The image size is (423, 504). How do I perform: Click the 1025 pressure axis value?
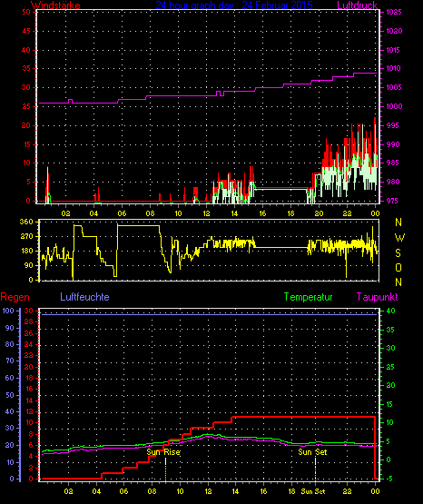[394, 12]
